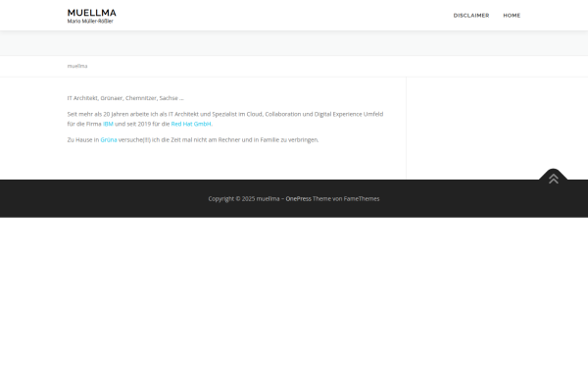588x368 pixels.
Task: Click the sentence beginning 'Zu Hause in'
Action: (x=193, y=139)
